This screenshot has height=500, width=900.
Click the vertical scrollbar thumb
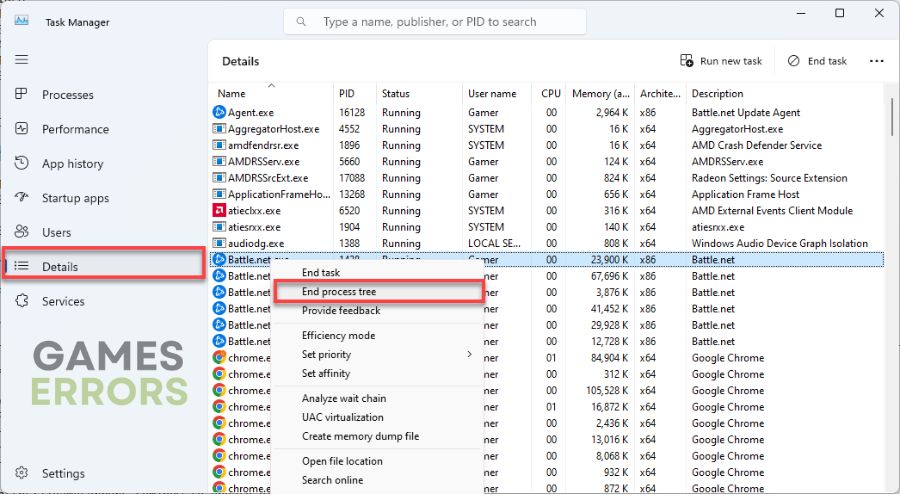(x=893, y=117)
